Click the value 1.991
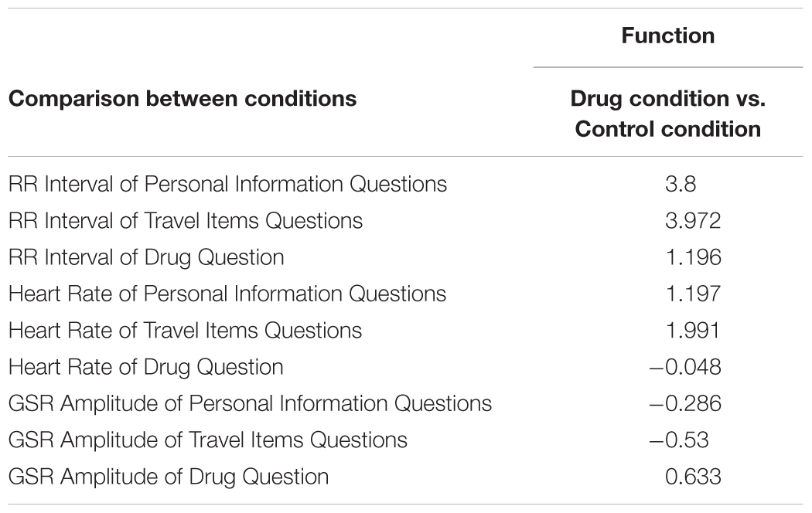Viewport: 812px width, 513px height. point(693,331)
